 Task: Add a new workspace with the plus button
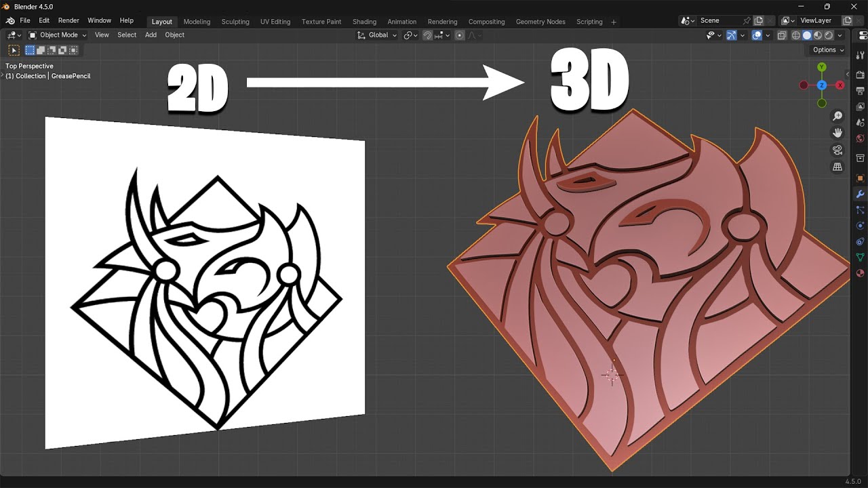tap(614, 22)
